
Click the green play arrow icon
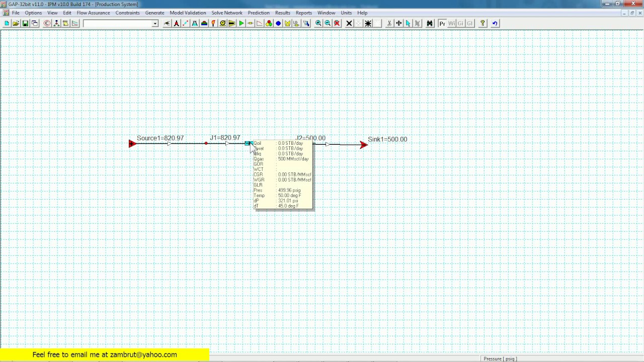(x=242, y=23)
